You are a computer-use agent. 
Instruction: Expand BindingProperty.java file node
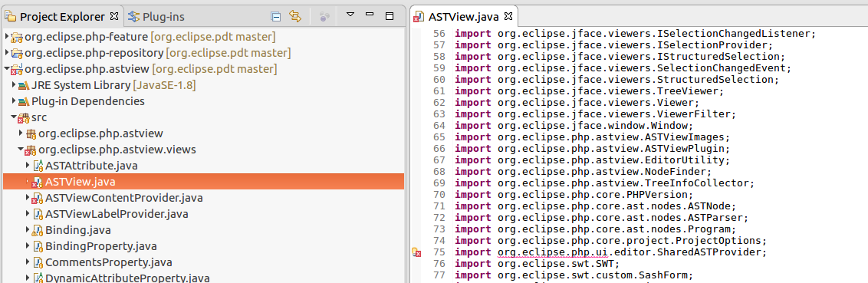point(28,246)
